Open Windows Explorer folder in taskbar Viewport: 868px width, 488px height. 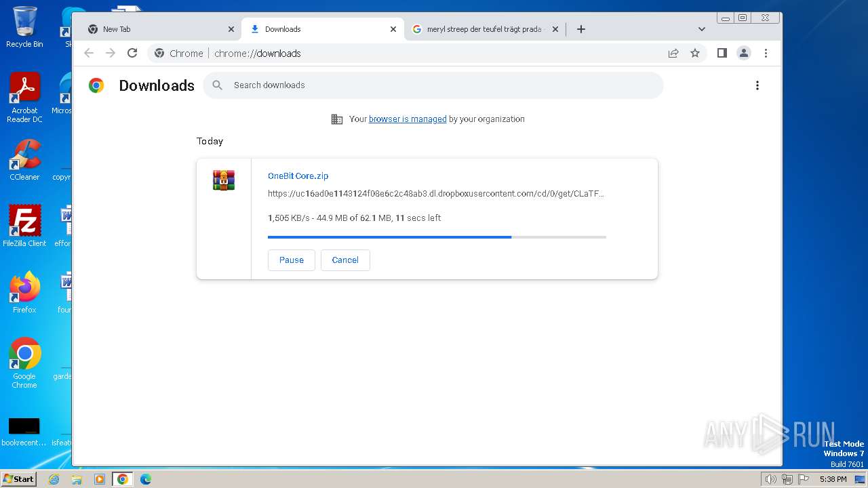click(x=77, y=479)
